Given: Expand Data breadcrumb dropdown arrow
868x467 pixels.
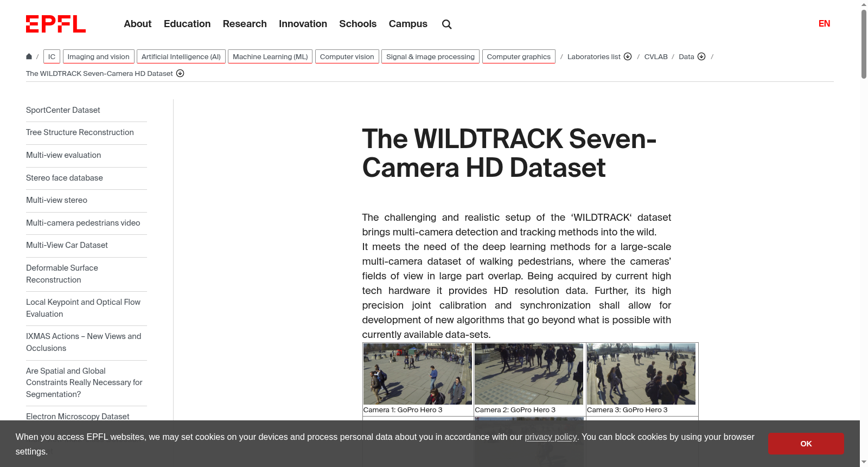Looking at the screenshot, I should 701,56.
